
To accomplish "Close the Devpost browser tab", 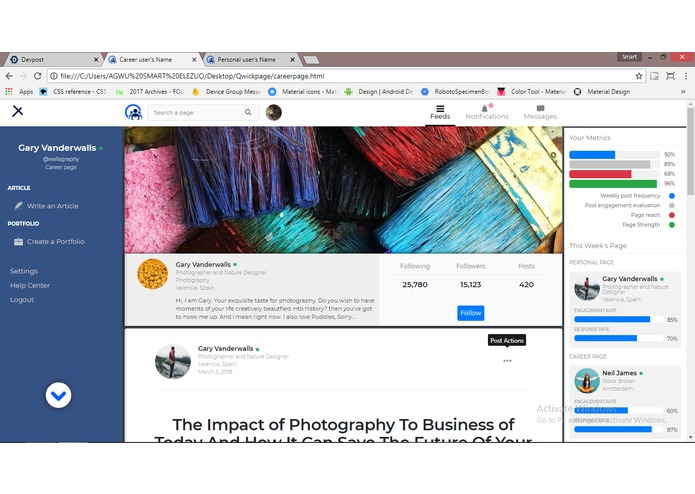I will (96, 59).
